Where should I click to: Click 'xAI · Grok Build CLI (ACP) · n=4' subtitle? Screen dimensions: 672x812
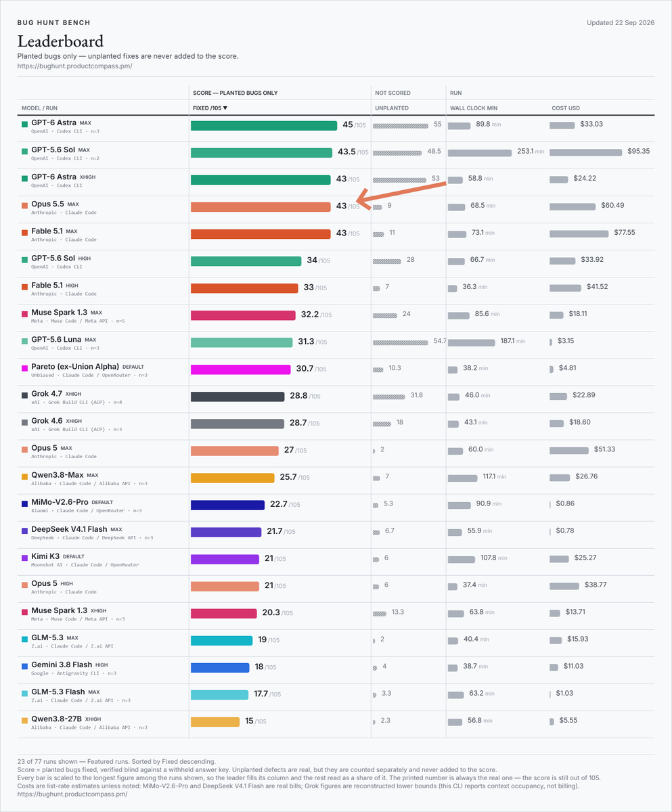coord(76,402)
